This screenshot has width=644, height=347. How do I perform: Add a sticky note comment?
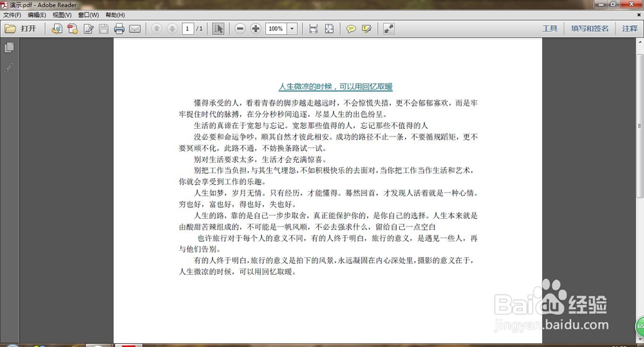351,29
